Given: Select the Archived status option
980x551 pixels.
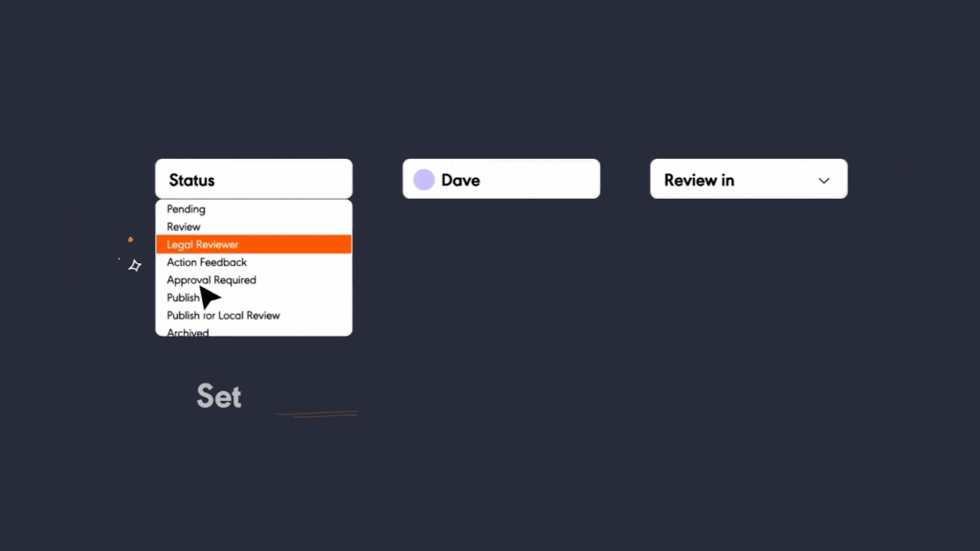Looking at the screenshot, I should pyautogui.click(x=188, y=331).
